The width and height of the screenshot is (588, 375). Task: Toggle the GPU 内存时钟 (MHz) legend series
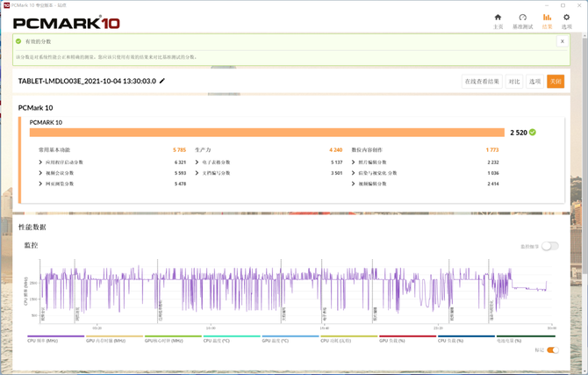coord(114,339)
